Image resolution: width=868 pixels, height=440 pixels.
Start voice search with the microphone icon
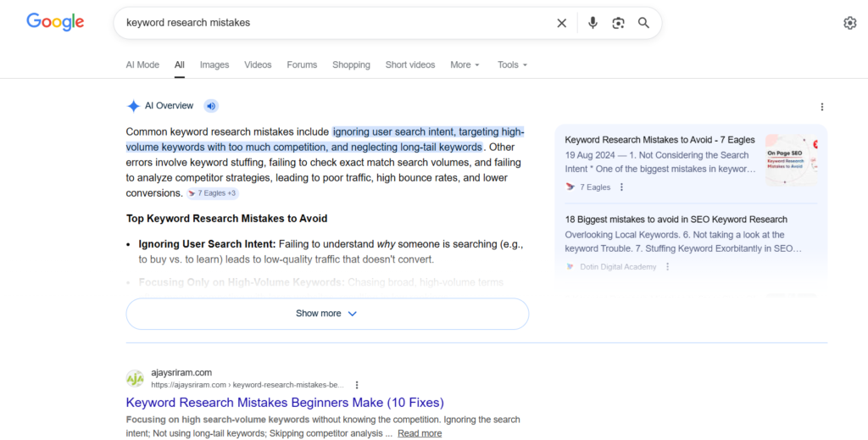(593, 23)
